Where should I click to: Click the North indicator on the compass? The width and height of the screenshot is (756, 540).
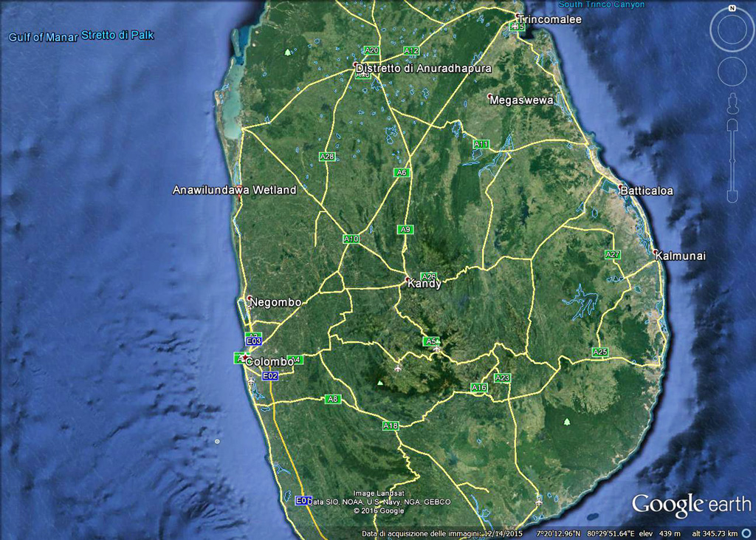(x=732, y=8)
